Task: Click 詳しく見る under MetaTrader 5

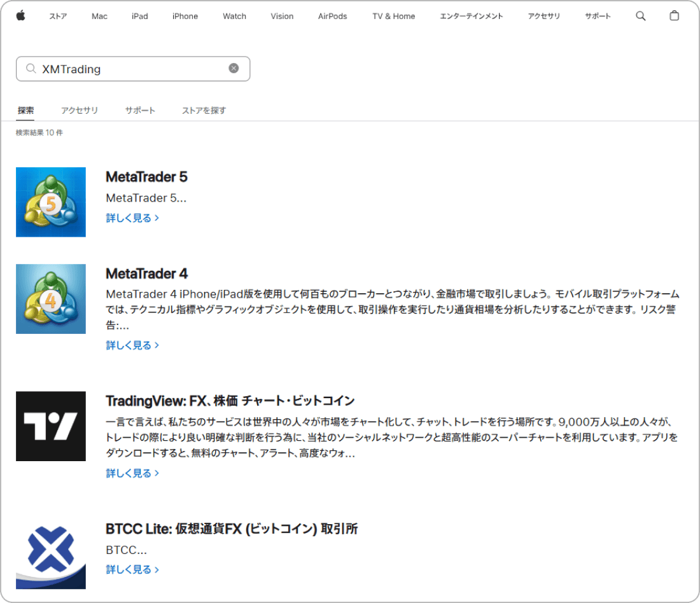Action: tap(132, 218)
